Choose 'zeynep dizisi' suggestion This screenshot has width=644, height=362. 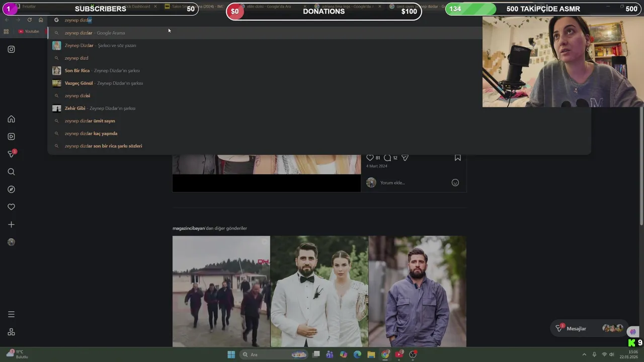(319, 96)
